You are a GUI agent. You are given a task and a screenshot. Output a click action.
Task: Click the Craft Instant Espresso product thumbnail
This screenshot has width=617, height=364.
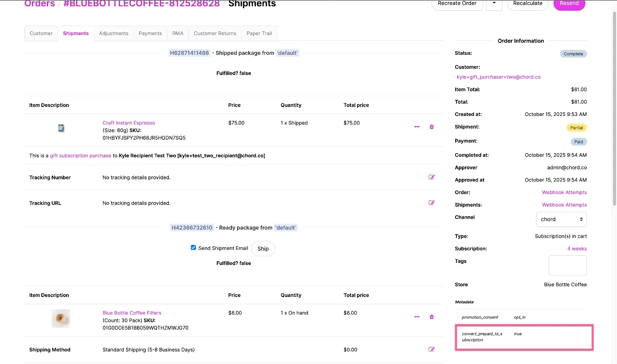(61, 128)
